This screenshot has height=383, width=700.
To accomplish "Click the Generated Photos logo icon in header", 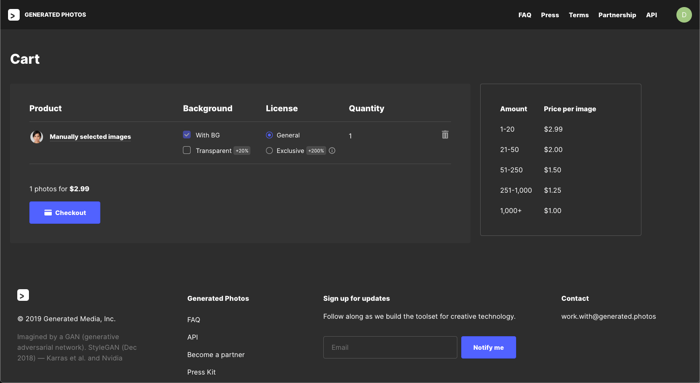I will 14,15.
